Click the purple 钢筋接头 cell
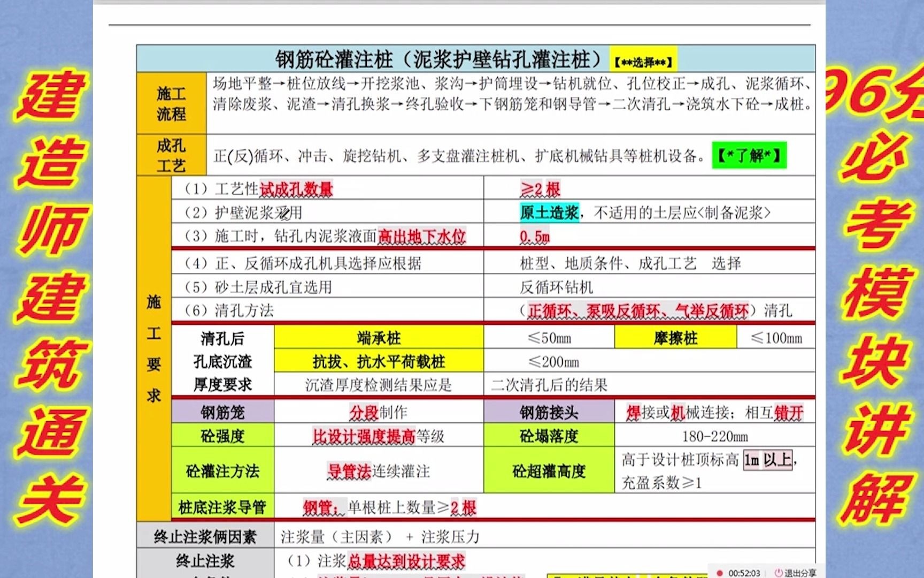 click(549, 412)
